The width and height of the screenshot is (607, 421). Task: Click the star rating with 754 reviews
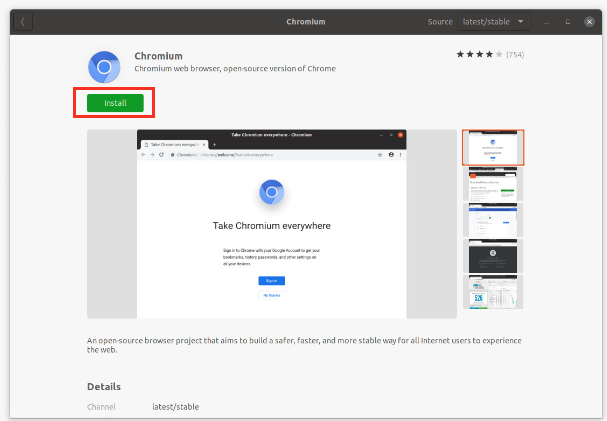tap(490, 54)
